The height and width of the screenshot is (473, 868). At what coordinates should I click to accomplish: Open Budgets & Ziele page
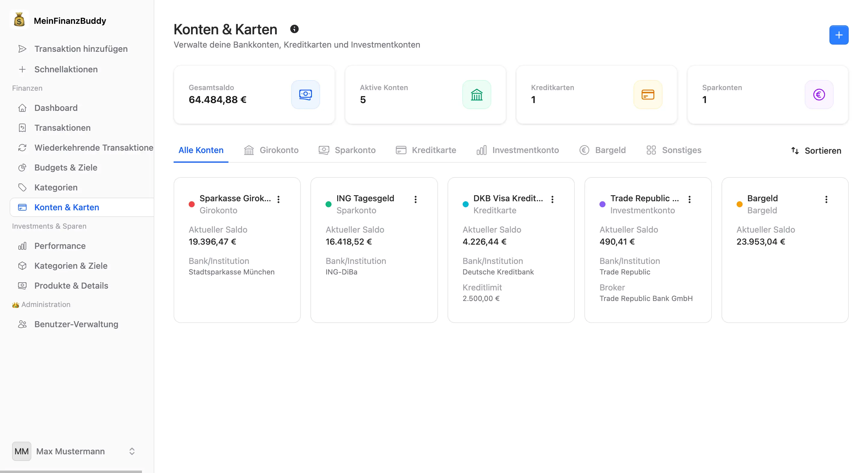click(66, 168)
